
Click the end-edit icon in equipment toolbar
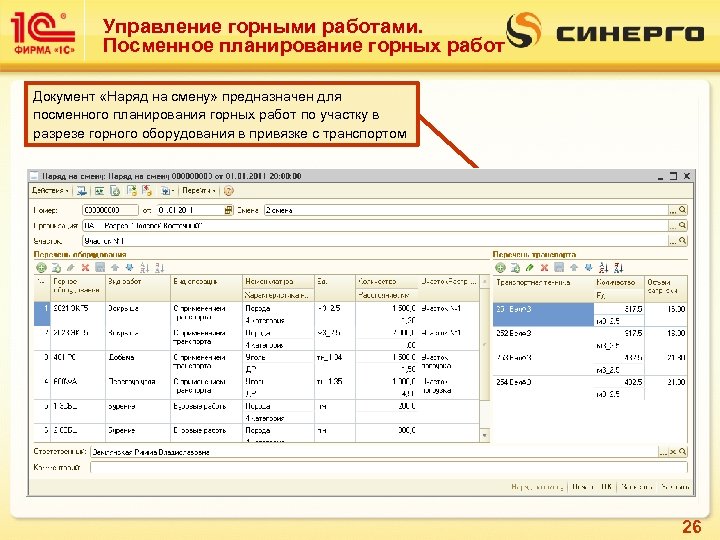100,268
